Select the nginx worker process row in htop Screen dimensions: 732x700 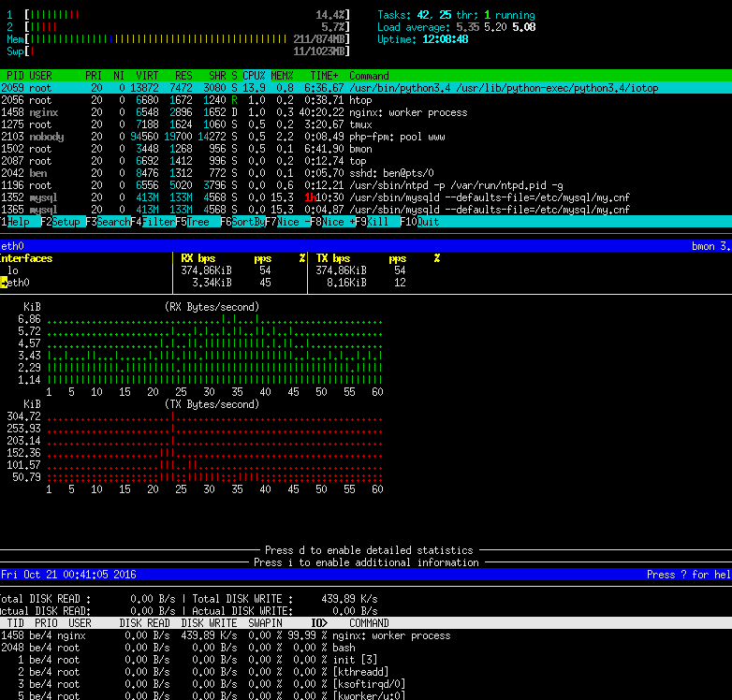point(366,112)
